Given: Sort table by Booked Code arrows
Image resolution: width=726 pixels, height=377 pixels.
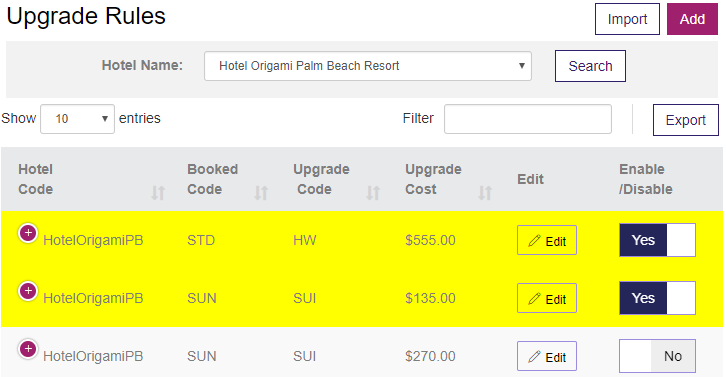Looking at the screenshot, I should 261,192.
